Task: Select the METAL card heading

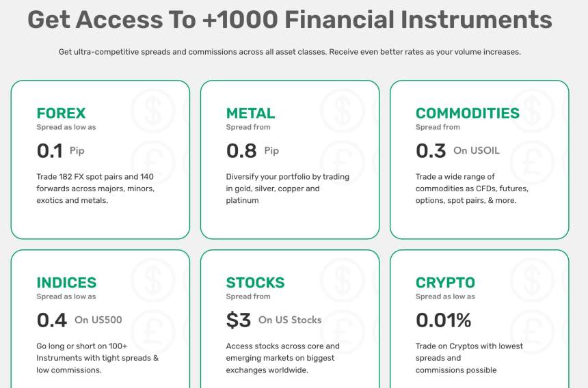Action: (250, 113)
